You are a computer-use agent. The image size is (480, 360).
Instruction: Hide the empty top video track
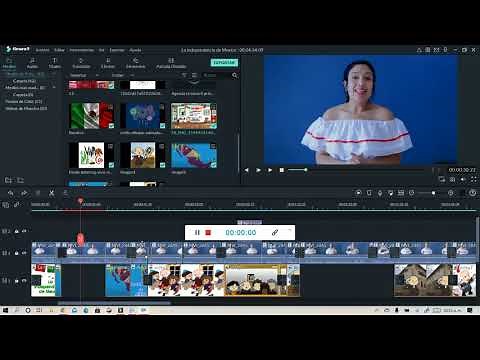[24, 231]
